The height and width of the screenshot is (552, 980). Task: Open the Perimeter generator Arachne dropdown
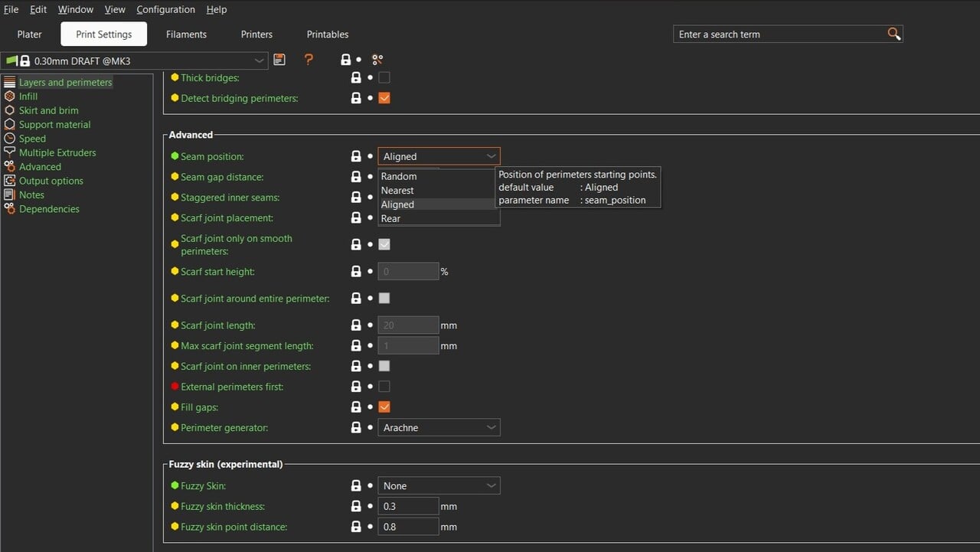439,428
